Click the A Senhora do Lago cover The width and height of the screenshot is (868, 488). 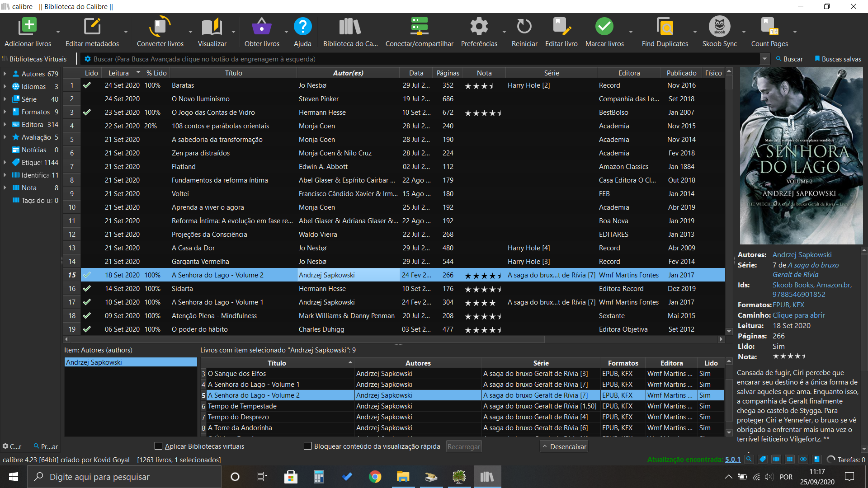tap(801, 156)
